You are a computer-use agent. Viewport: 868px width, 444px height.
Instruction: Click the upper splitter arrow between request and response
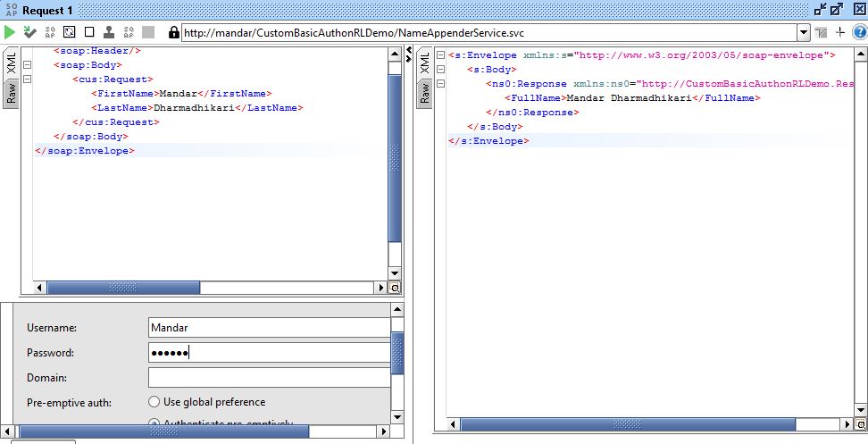coord(410,50)
